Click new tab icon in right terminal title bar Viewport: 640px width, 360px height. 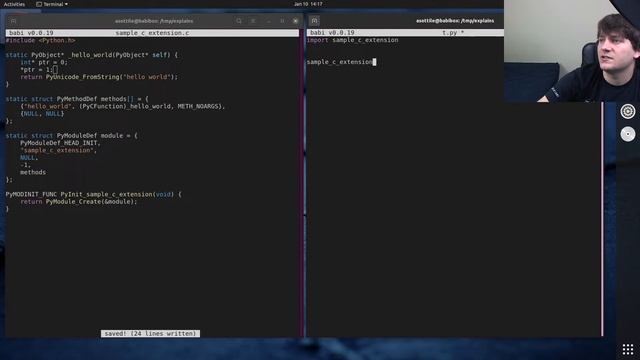(314, 21)
